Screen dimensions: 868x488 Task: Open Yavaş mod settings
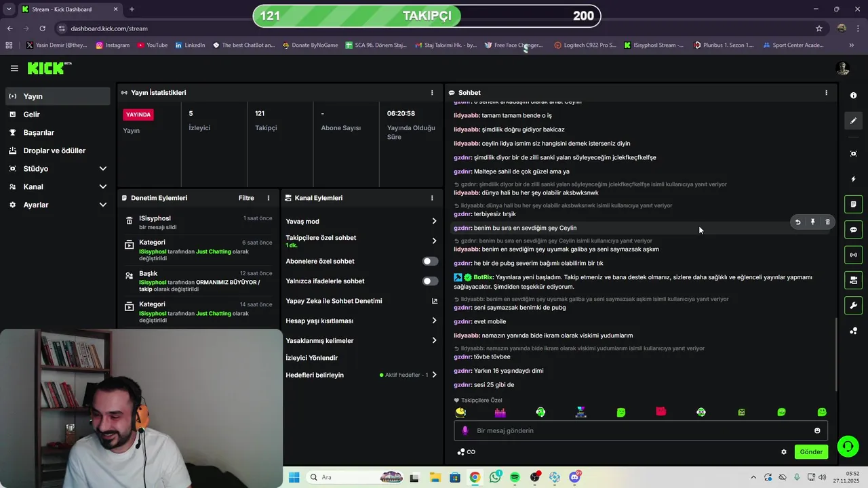click(x=361, y=221)
